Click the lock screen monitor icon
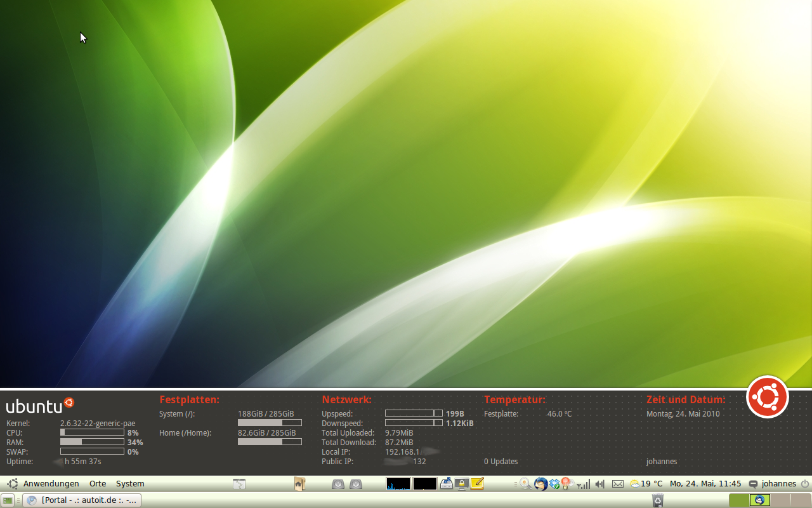 [x=461, y=484]
